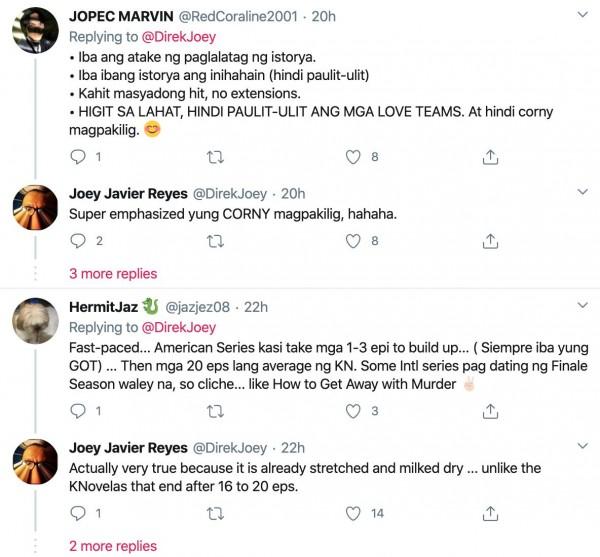The height and width of the screenshot is (557, 600).
Task: Show 2 more replies
Action: (113, 546)
